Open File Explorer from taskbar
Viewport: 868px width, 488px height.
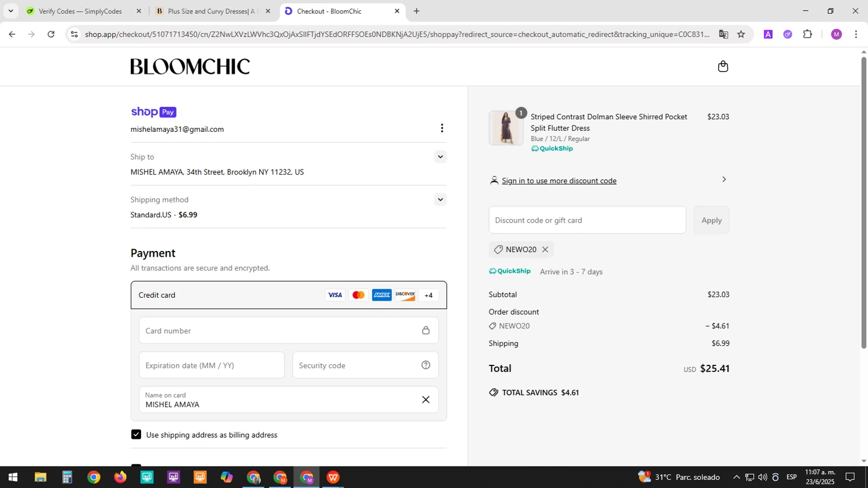pos(40,477)
